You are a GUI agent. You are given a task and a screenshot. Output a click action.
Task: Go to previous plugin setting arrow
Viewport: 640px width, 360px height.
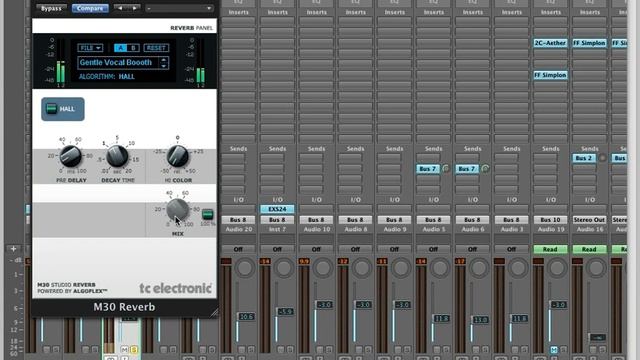tap(120, 8)
